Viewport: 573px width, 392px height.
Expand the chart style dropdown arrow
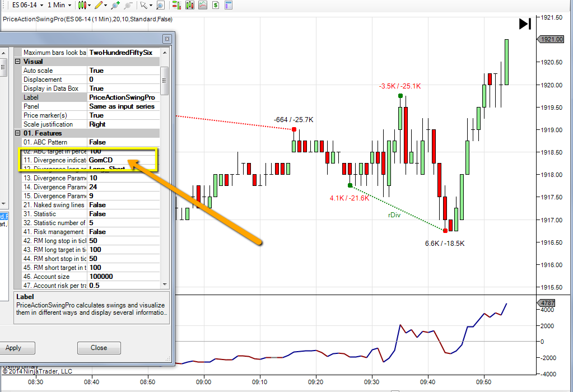click(89, 6)
